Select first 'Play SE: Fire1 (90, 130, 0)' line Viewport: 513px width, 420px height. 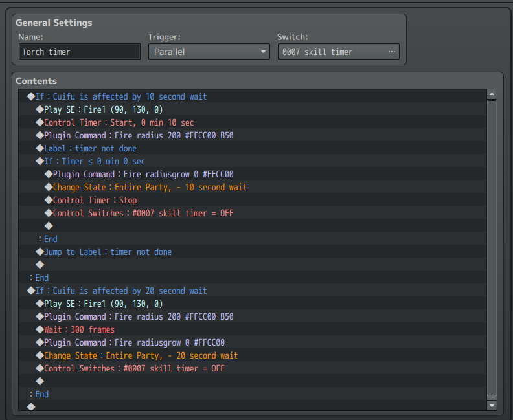(252, 109)
